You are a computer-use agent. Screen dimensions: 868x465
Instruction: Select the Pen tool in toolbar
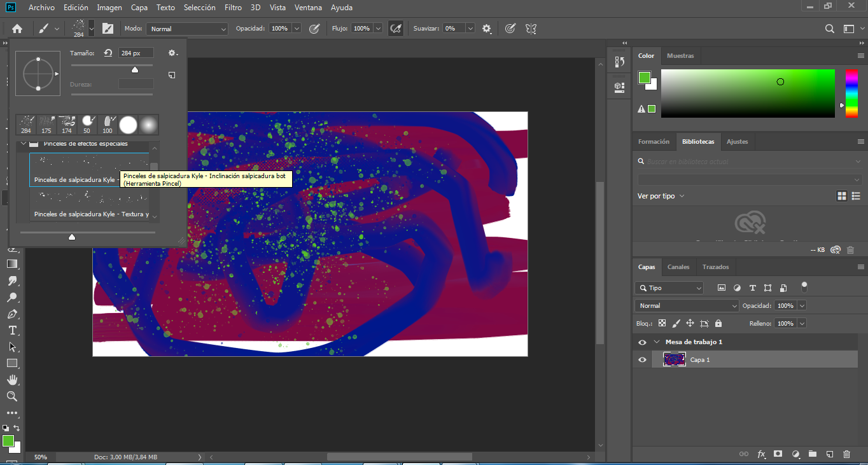tap(12, 314)
